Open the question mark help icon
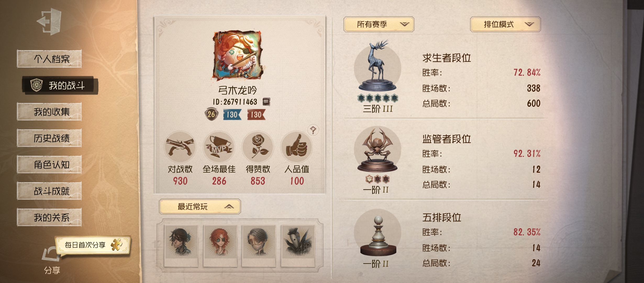This screenshot has height=283, width=644. pyautogui.click(x=313, y=130)
